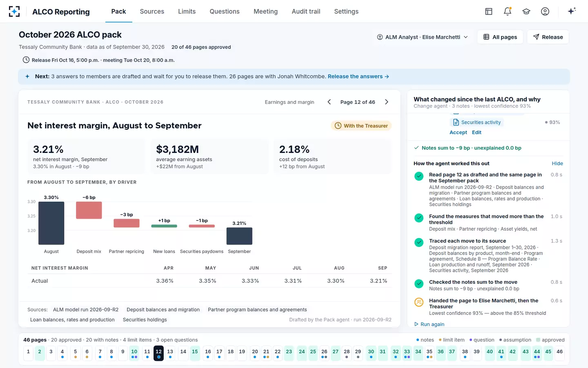Screen dimensions: 588x368
Task: Open the graduation cap help icon
Action: (x=526, y=11)
